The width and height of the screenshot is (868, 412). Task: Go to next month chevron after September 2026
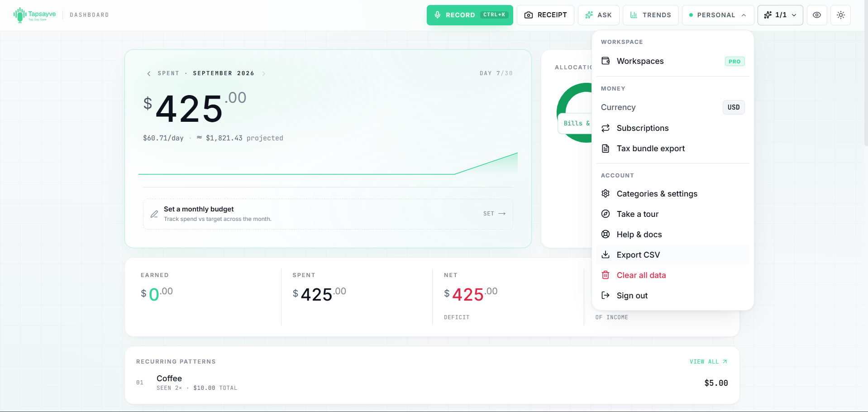tap(263, 73)
